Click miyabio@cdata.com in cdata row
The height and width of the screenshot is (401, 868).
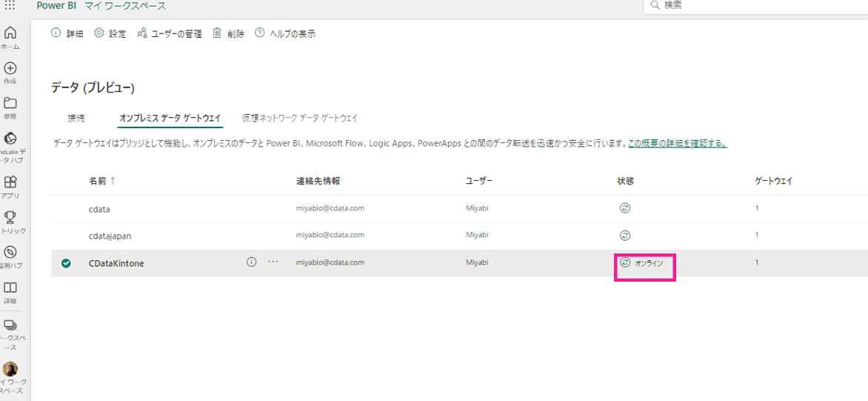[330, 208]
